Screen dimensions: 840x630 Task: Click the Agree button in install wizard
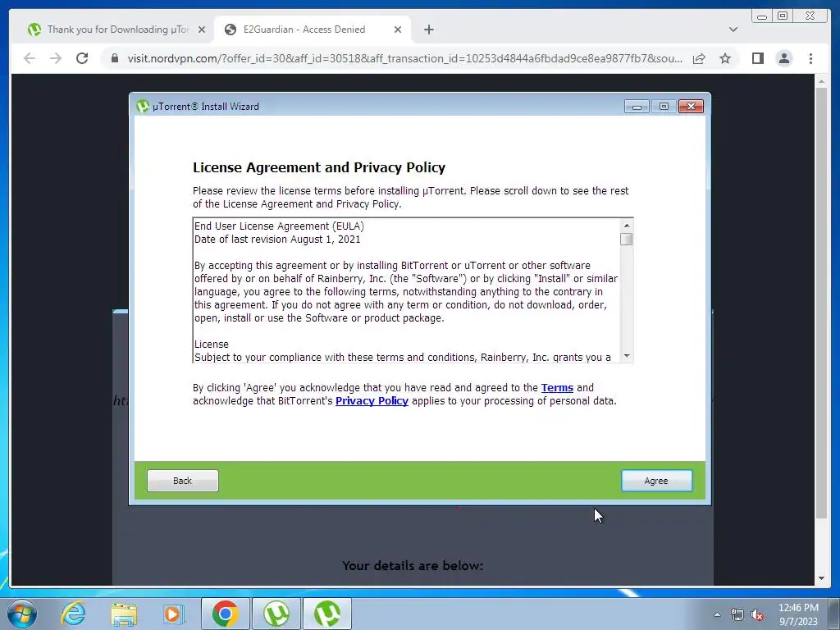(656, 481)
